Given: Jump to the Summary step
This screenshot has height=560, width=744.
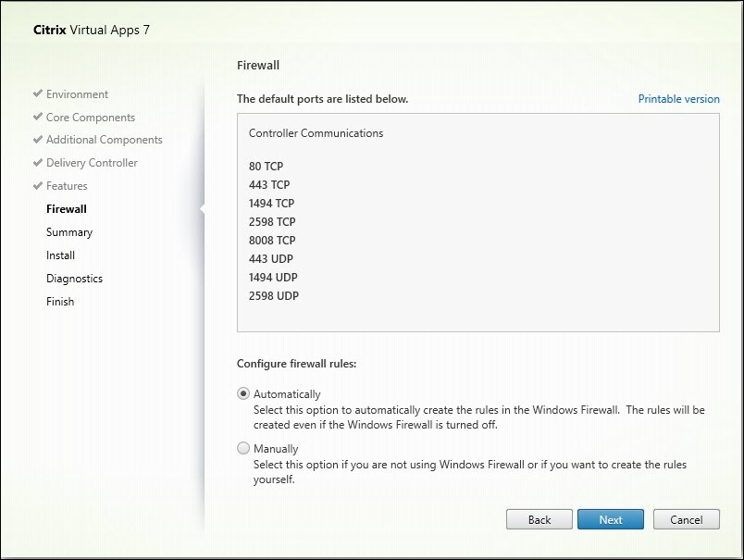Looking at the screenshot, I should pyautogui.click(x=69, y=232).
